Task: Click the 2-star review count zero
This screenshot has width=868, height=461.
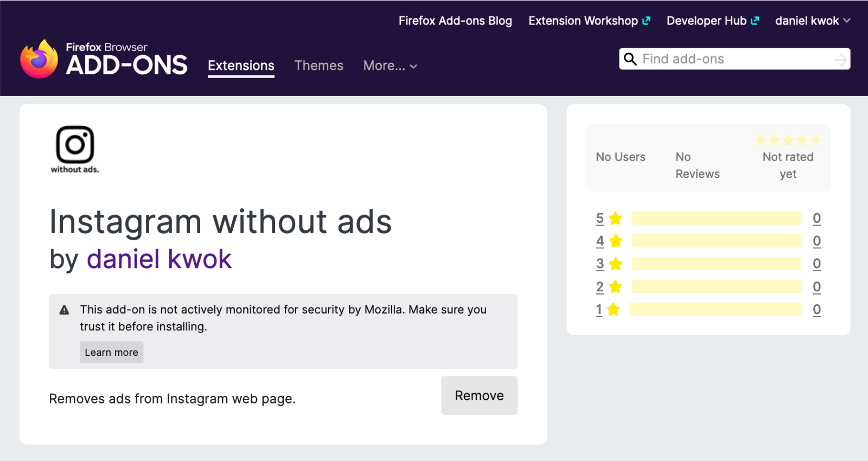Action: (x=816, y=286)
